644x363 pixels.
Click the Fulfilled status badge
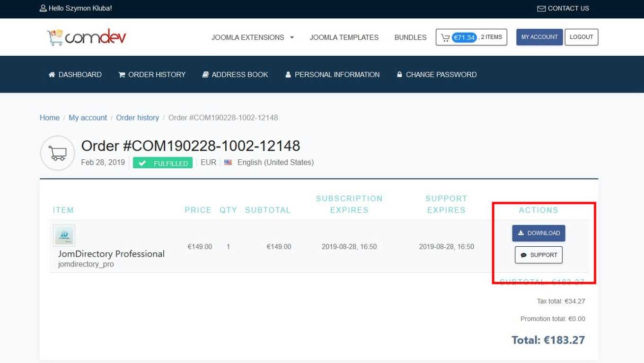(x=163, y=163)
